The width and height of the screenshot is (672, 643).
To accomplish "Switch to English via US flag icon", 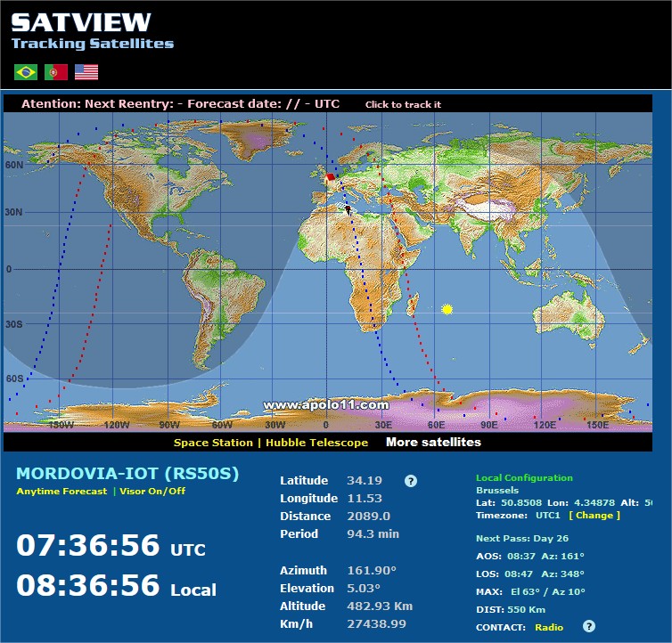I will point(86,72).
